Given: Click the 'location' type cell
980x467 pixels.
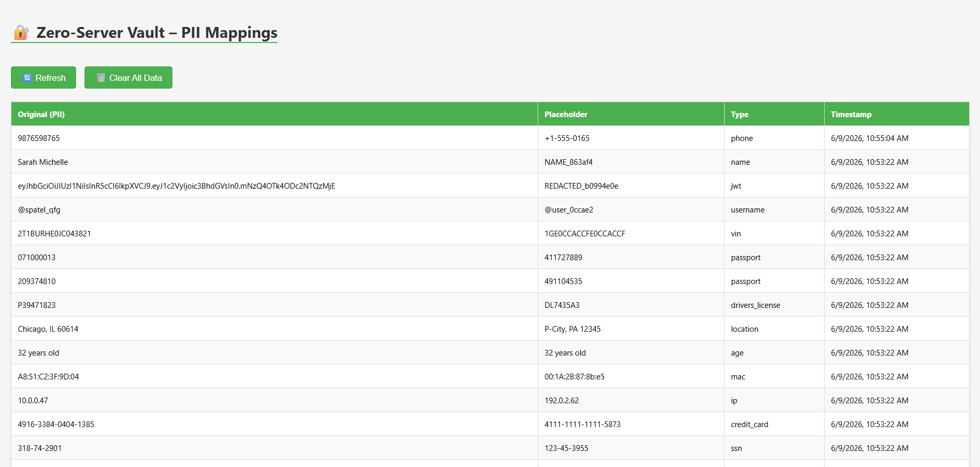Looking at the screenshot, I should tap(774, 329).
